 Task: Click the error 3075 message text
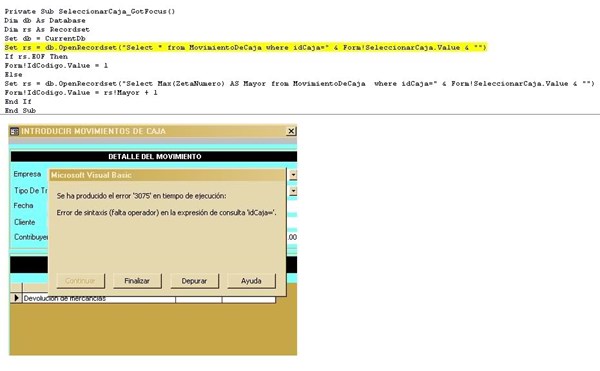[x=141, y=196]
